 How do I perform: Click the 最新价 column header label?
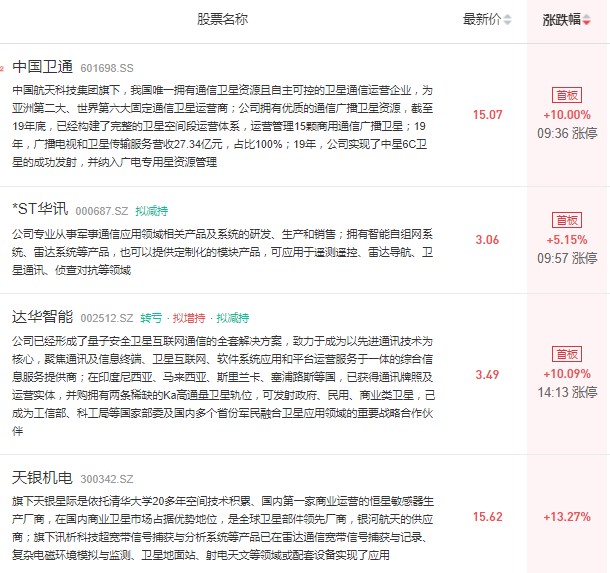click(482, 19)
